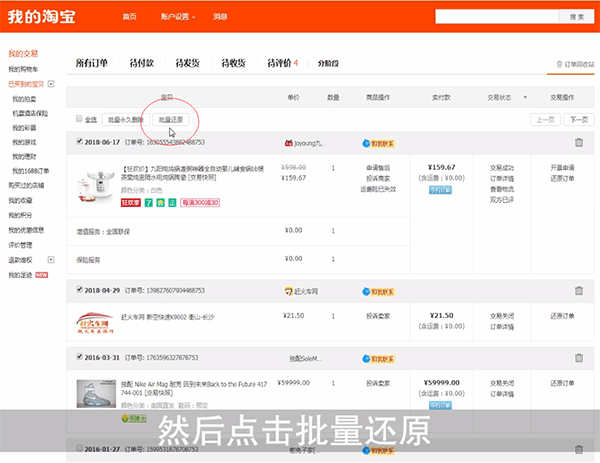Click trash icon for the 2016-03-31 order
Screen dimensions: 600x463
tap(579, 357)
